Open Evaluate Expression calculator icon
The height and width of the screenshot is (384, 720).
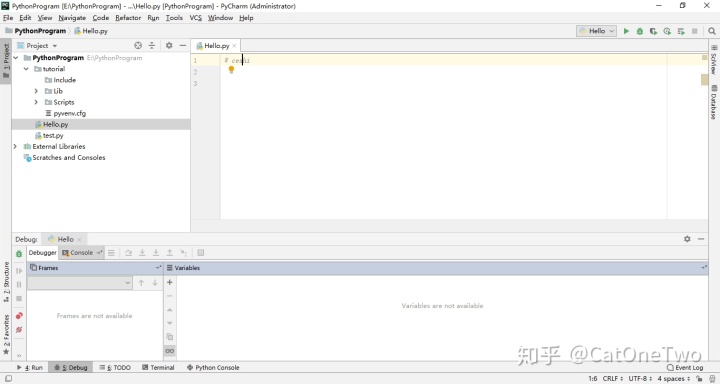click(201, 253)
